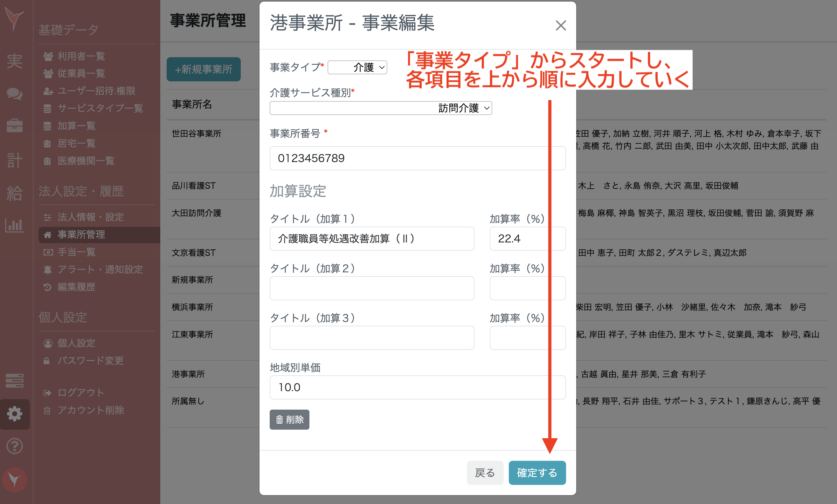837x504 pixels.
Task: Click the 削除 delete button in the modal
Action: pyautogui.click(x=289, y=419)
